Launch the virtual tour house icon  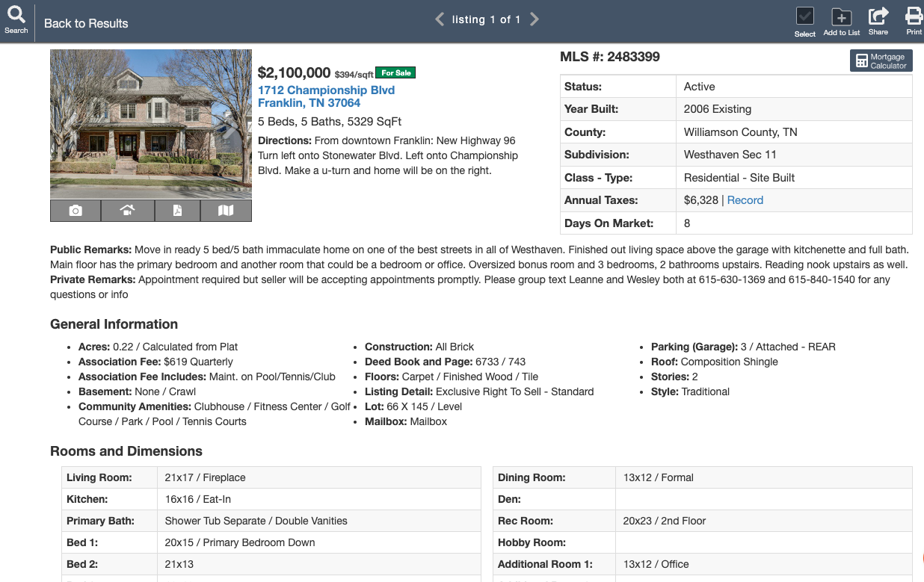point(127,211)
